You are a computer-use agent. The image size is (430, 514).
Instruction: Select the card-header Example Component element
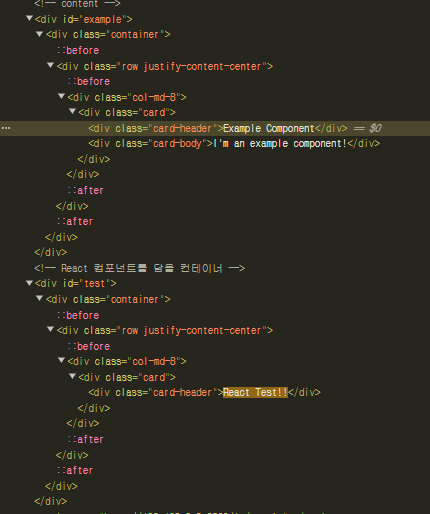[x=218, y=128]
